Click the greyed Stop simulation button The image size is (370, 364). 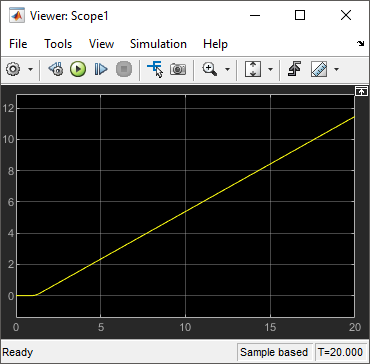[124, 69]
